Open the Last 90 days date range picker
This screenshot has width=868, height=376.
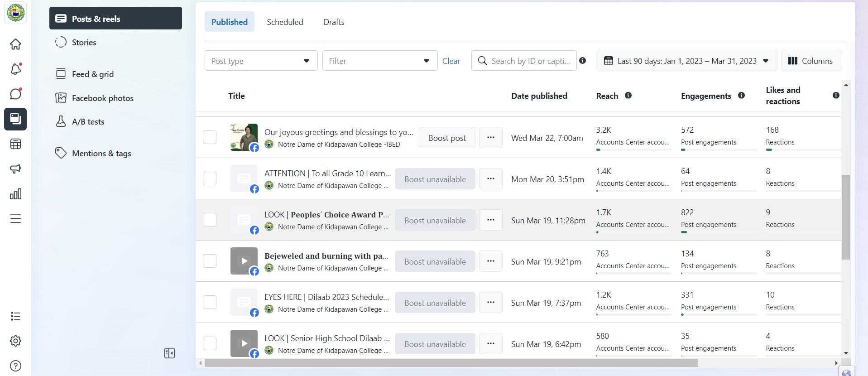(686, 61)
